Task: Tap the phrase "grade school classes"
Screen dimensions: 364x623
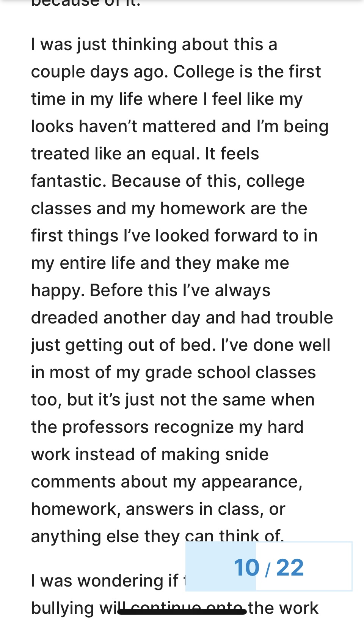Action: point(230,372)
